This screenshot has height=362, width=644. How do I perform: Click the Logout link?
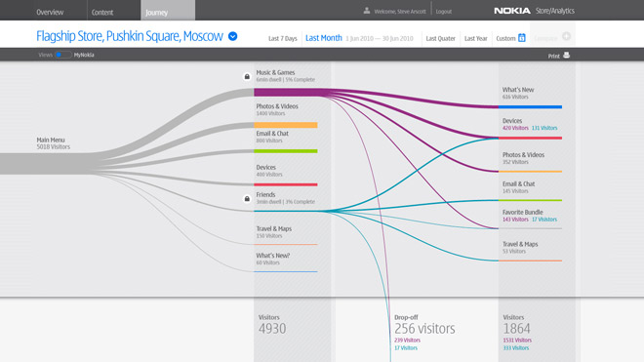[444, 12]
